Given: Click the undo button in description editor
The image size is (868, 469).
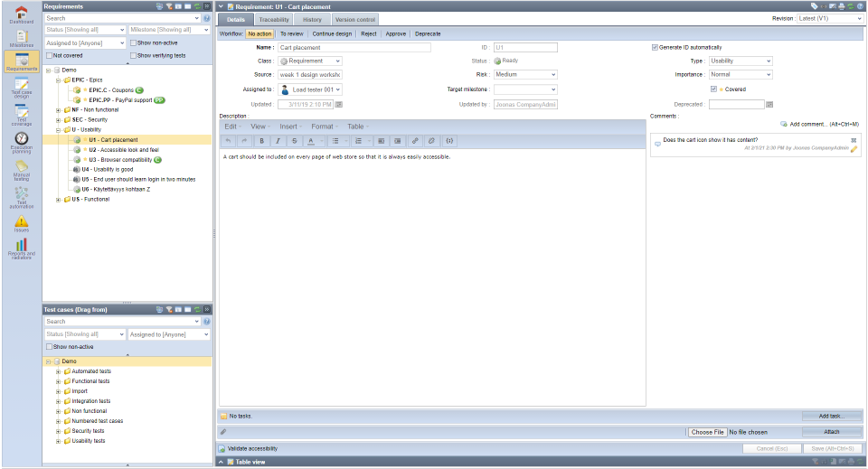Looking at the screenshot, I should [228, 141].
